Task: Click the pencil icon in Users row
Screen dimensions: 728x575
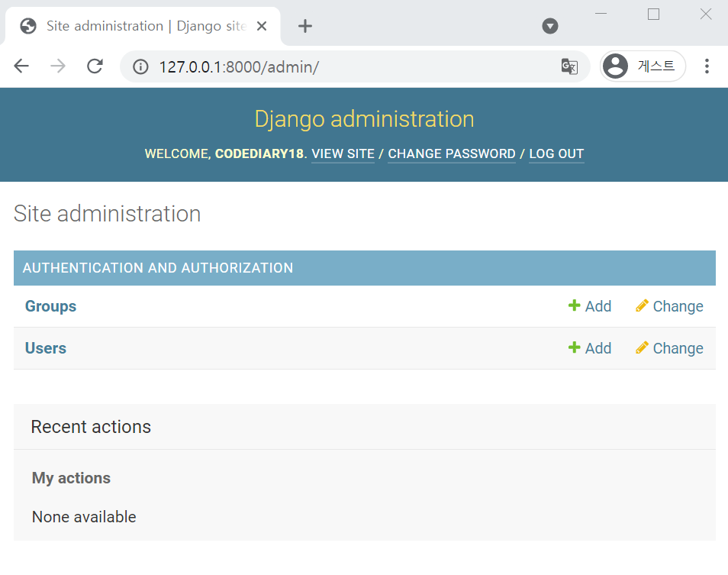Action: (642, 347)
